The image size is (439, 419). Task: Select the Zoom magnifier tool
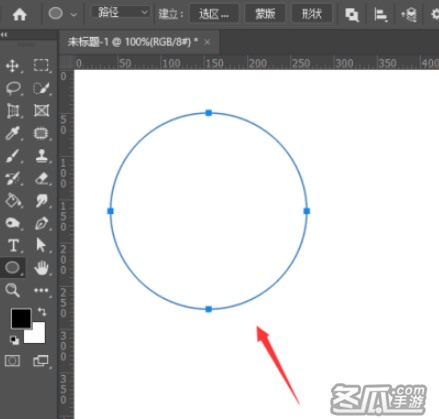(12, 290)
